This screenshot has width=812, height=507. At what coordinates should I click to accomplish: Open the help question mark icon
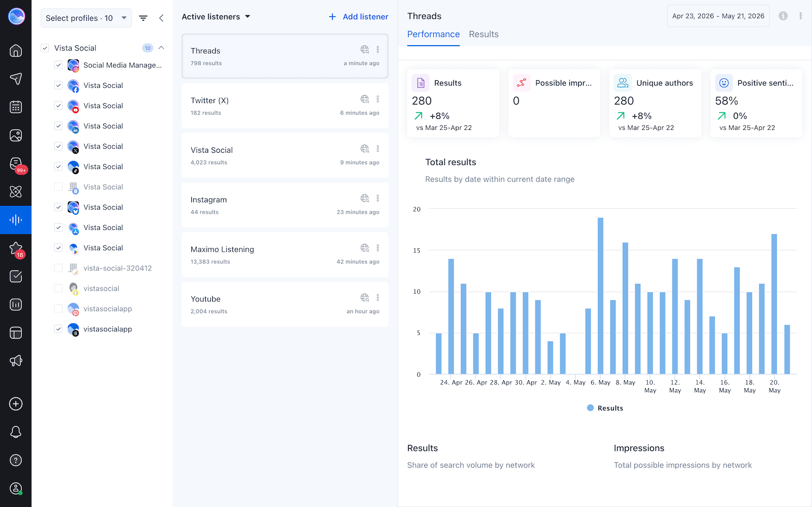pos(16,460)
